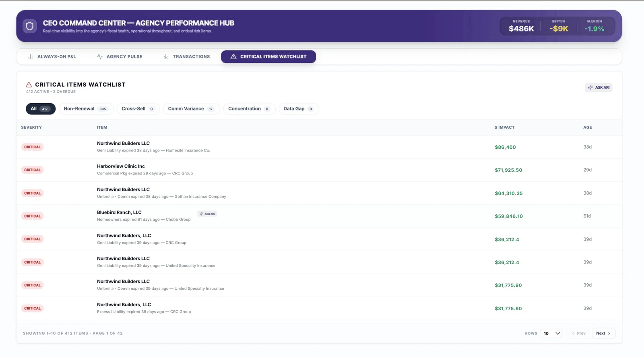Viewport: 644px width, 357px height.
Task: Filter by Comm Variance items
Action: [192, 109]
